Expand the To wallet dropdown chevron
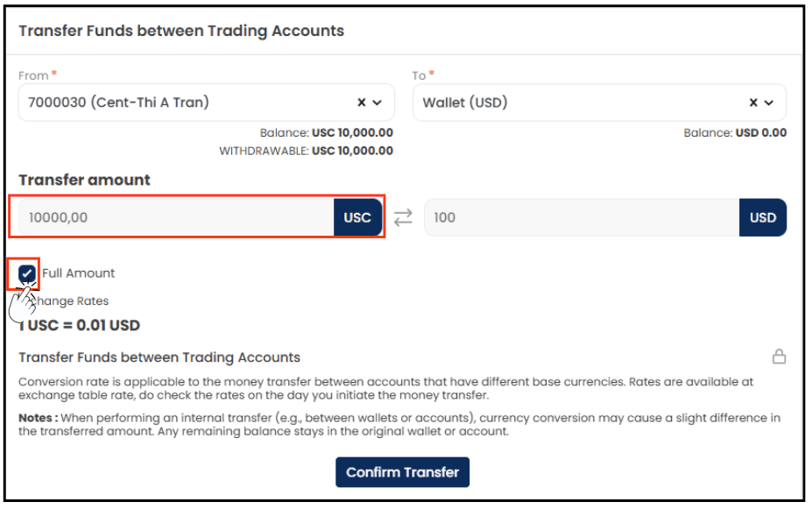The height and width of the screenshot is (509, 812). click(x=769, y=103)
